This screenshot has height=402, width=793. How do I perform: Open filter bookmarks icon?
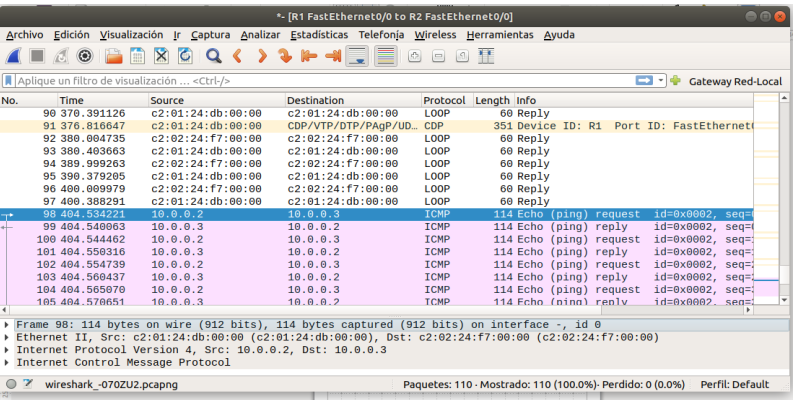[x=9, y=81]
